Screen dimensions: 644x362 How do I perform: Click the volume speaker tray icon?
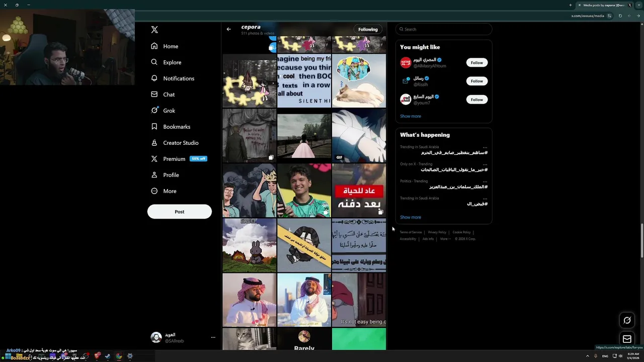620,356
